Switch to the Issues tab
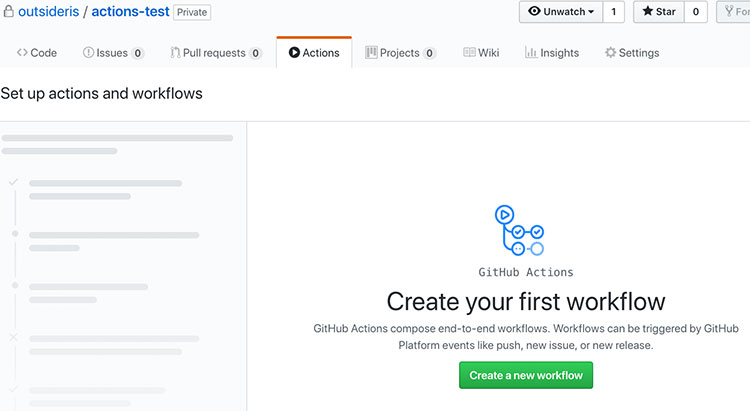 113,53
